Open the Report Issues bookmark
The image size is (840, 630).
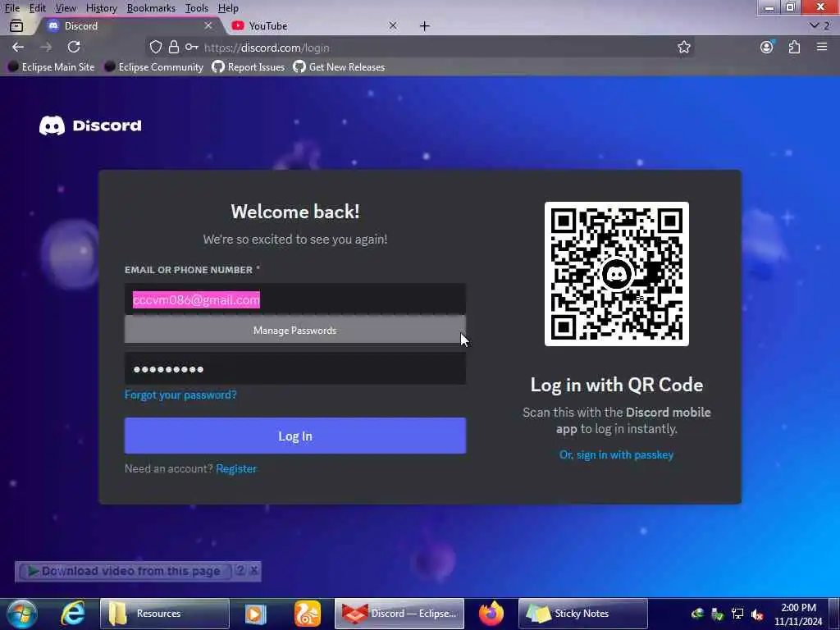[248, 67]
